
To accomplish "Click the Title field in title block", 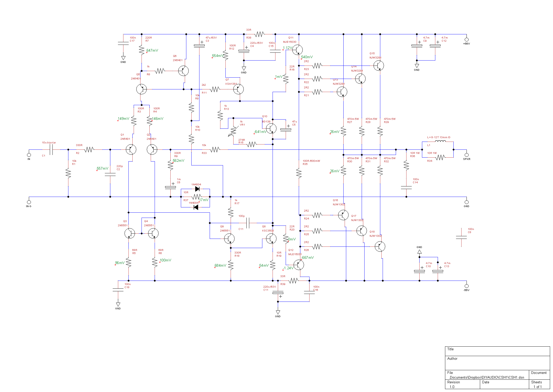I will [497, 351].
